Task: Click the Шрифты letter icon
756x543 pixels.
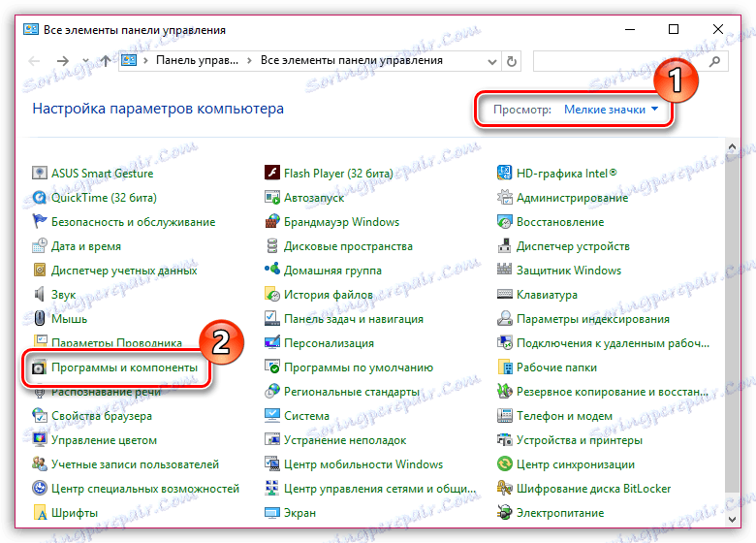Action: [39, 513]
